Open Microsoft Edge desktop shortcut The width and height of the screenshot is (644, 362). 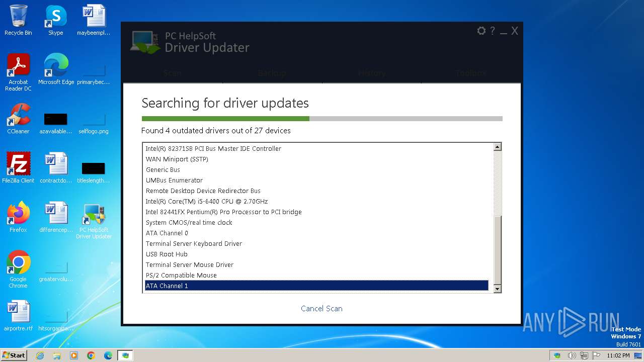pyautogui.click(x=56, y=69)
